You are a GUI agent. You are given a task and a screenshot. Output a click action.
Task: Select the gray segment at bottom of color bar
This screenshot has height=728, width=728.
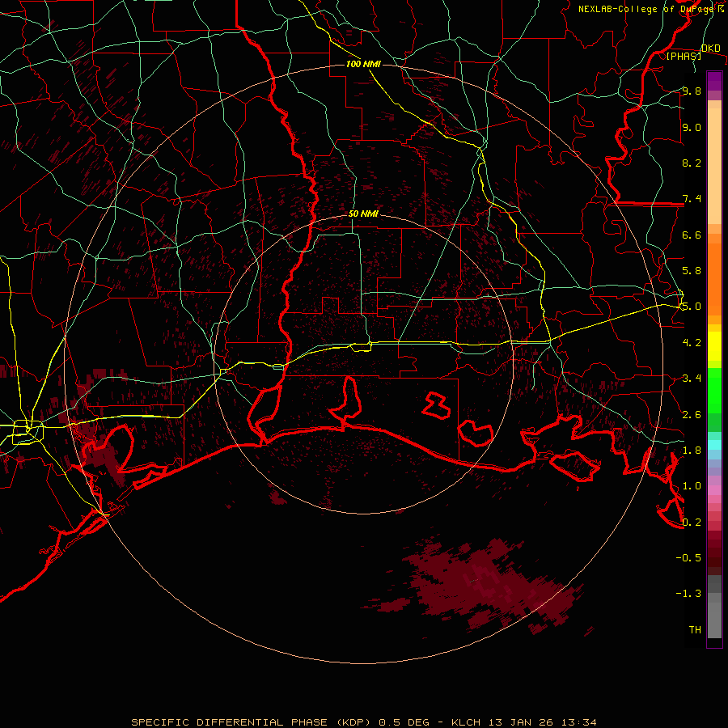pos(714,606)
